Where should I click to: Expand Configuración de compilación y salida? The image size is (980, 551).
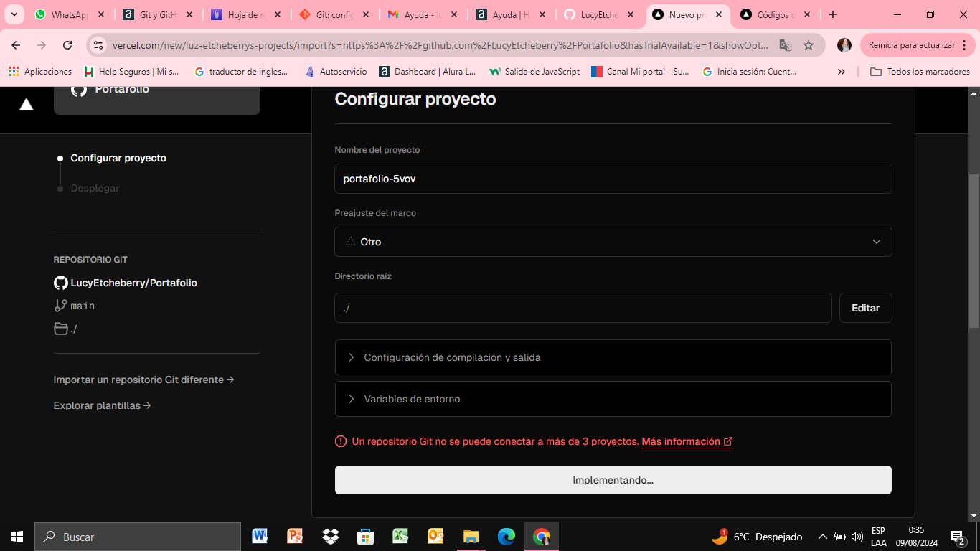613,357
